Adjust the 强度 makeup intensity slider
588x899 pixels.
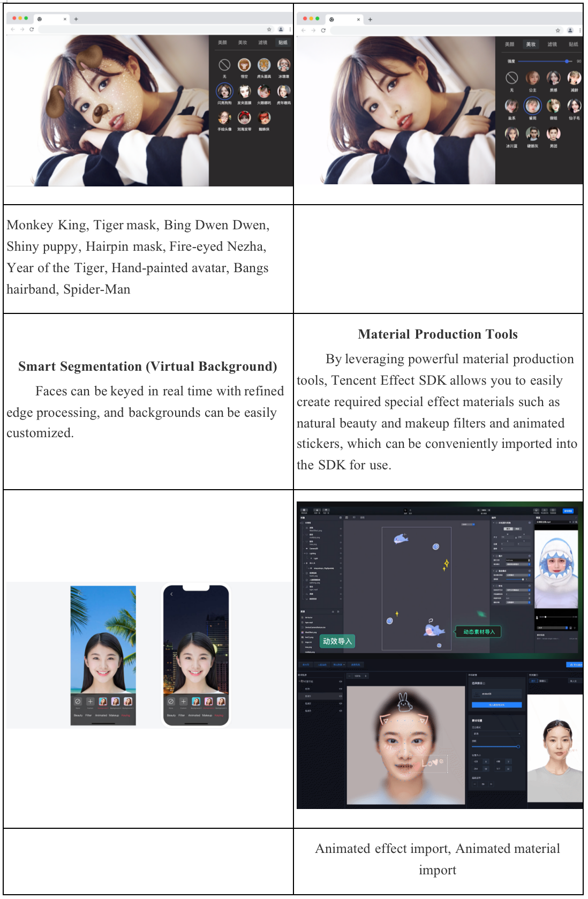[567, 62]
